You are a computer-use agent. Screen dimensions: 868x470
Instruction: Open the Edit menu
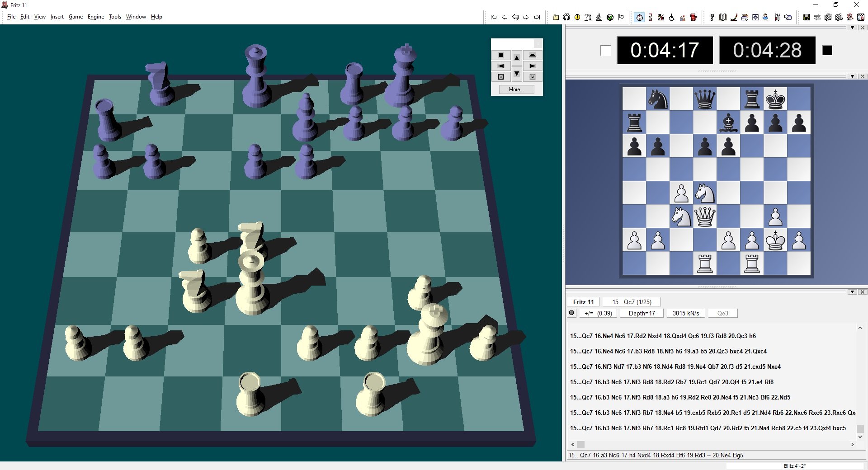pyautogui.click(x=25, y=17)
